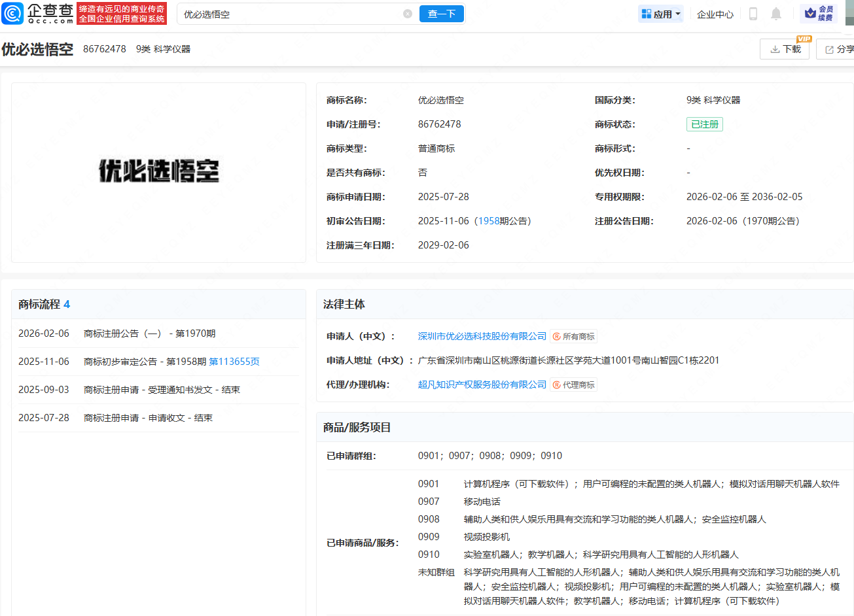Open the 第113655页 page link
The width and height of the screenshot is (854, 616).
(234, 362)
